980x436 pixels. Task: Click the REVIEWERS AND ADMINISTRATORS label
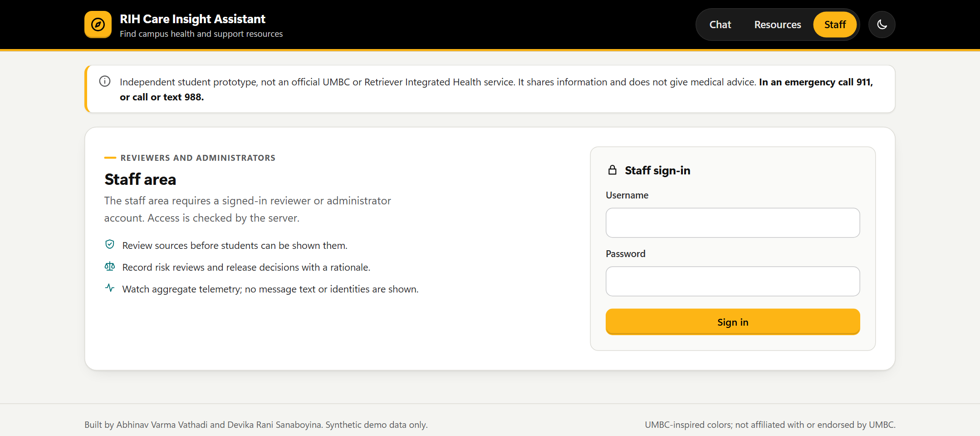coord(198,158)
